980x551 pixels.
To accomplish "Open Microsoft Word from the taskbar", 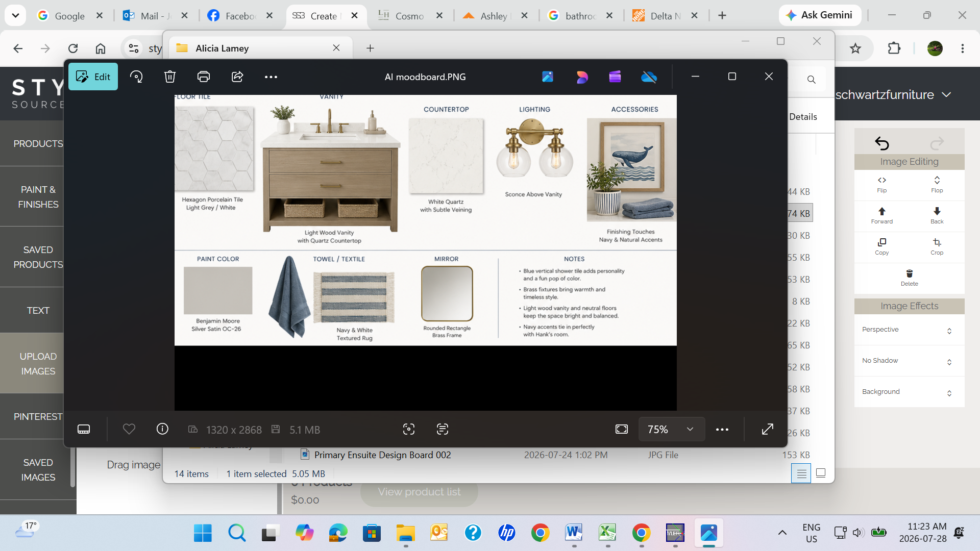I will pyautogui.click(x=574, y=533).
